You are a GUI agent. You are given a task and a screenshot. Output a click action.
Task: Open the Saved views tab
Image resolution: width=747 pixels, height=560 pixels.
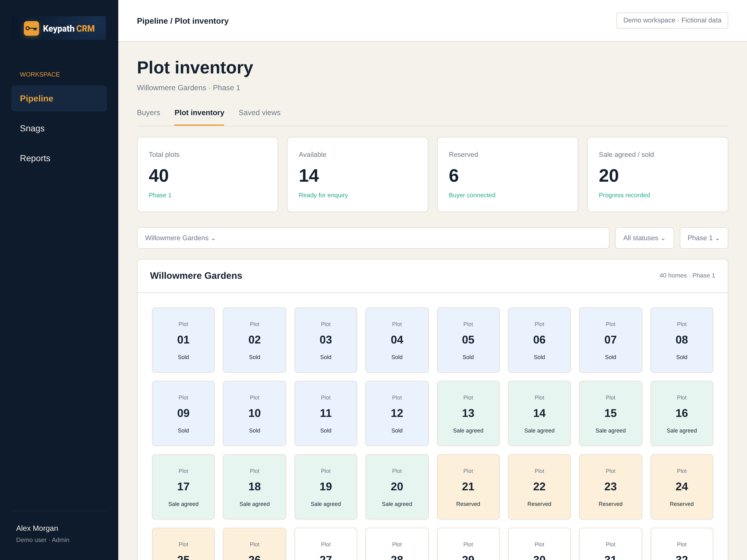point(259,113)
